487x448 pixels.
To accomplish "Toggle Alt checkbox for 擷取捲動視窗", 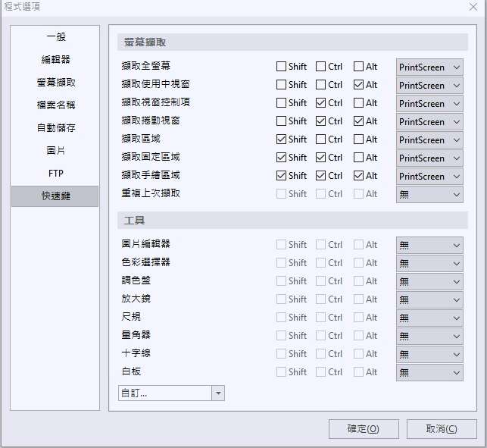I will [359, 121].
